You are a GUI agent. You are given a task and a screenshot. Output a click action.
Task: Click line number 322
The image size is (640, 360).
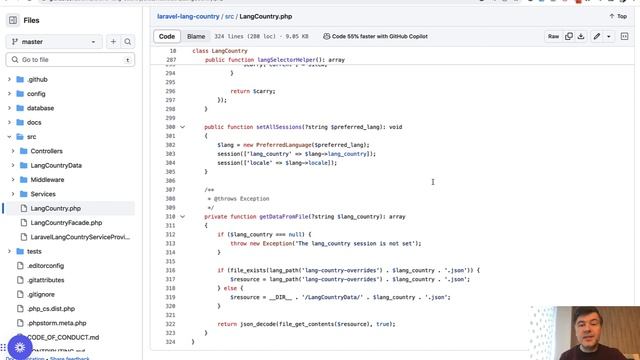coord(171,324)
